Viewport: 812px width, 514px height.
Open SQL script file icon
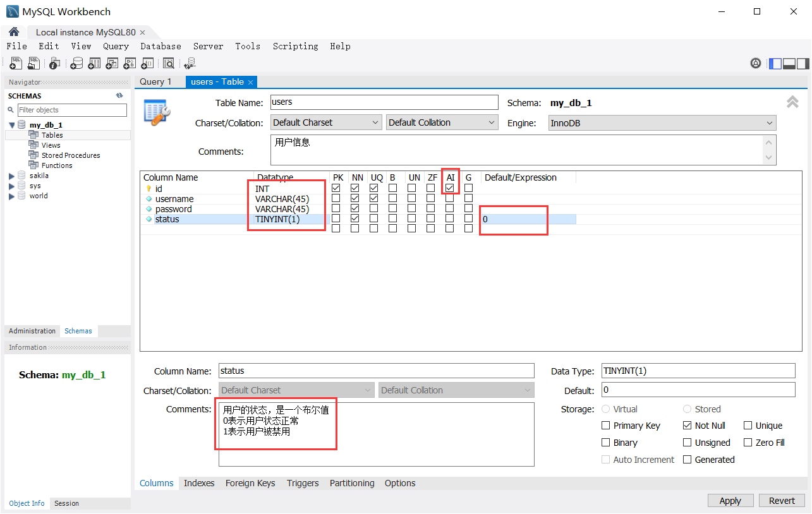point(33,63)
